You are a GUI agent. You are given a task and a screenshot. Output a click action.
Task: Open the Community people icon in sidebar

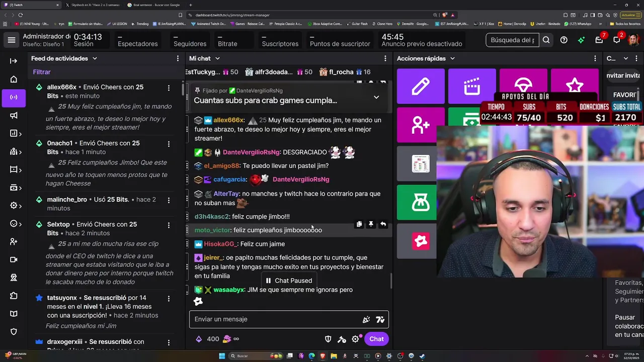click(x=14, y=151)
